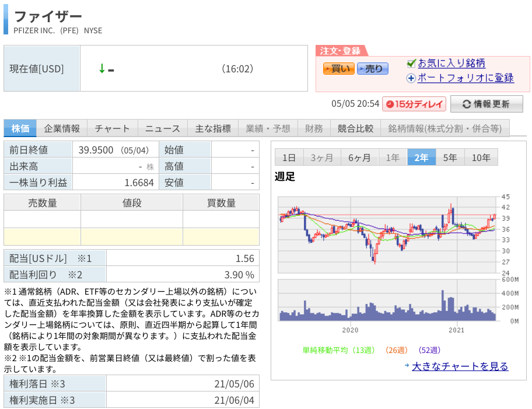Click the 始値 label cell
The height and width of the screenshot is (409, 532).
click(x=185, y=150)
